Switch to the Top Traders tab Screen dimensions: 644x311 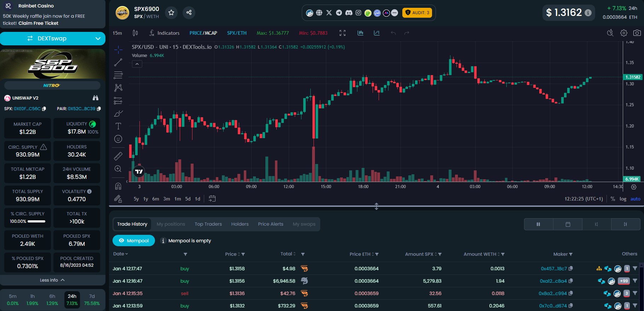pos(208,224)
